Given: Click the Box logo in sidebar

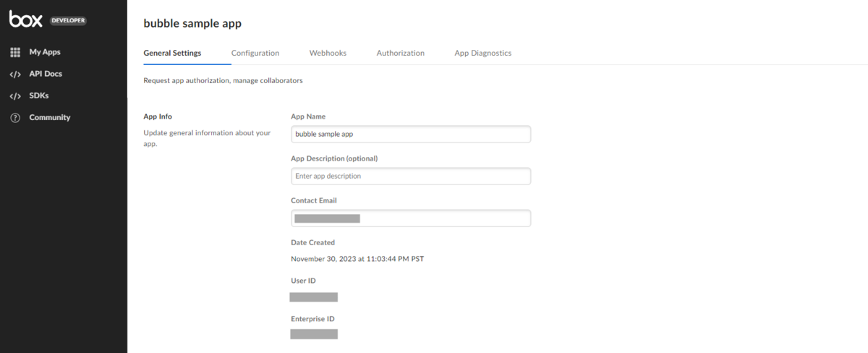Looking at the screenshot, I should coord(26,20).
